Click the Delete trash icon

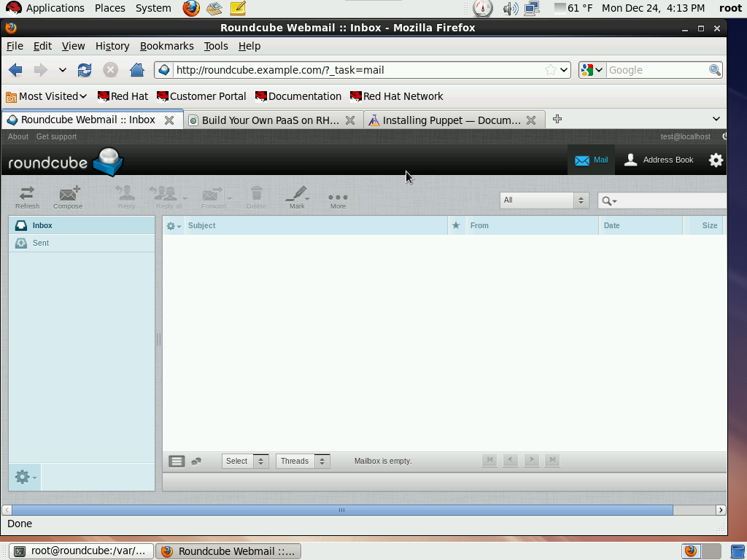256,197
